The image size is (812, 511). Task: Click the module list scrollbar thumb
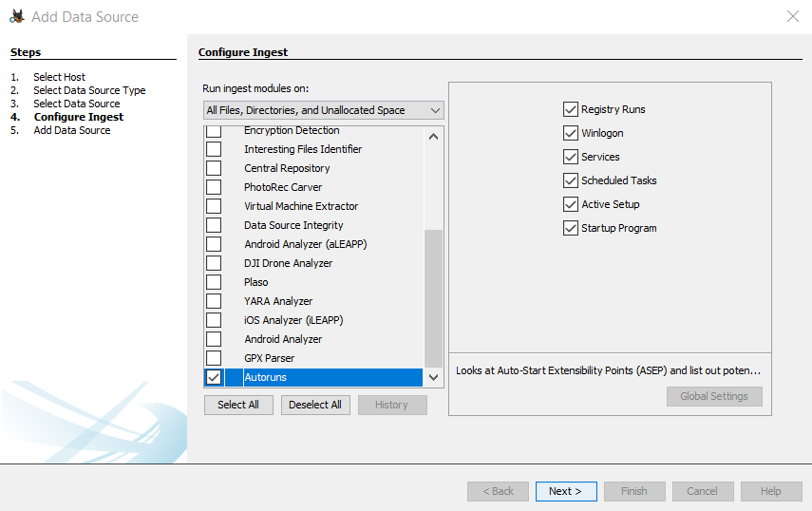(x=433, y=298)
